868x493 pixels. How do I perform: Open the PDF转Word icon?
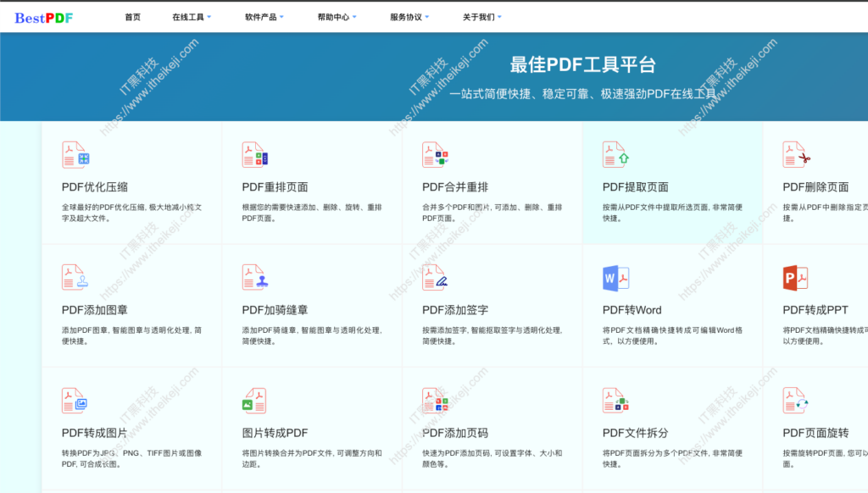(615, 276)
